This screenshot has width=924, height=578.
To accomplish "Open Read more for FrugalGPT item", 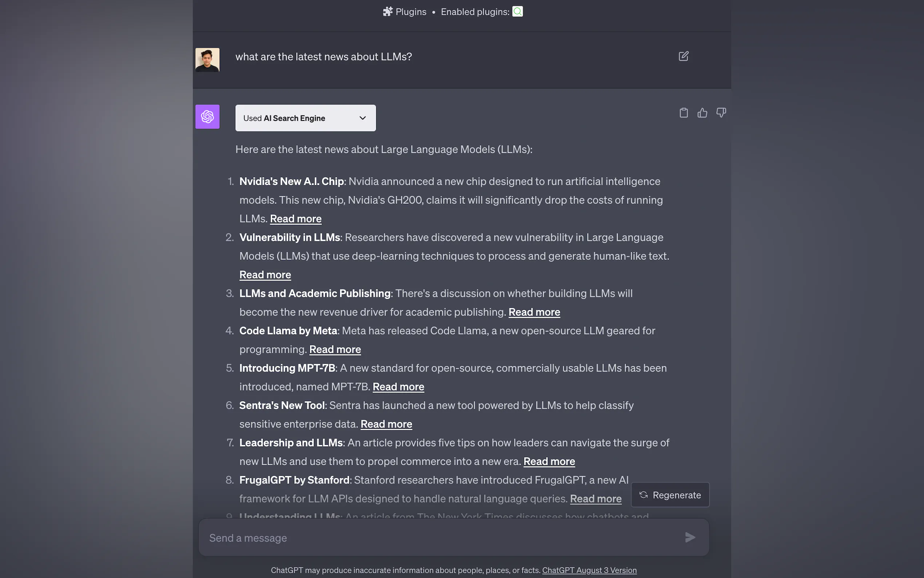I will (x=596, y=499).
